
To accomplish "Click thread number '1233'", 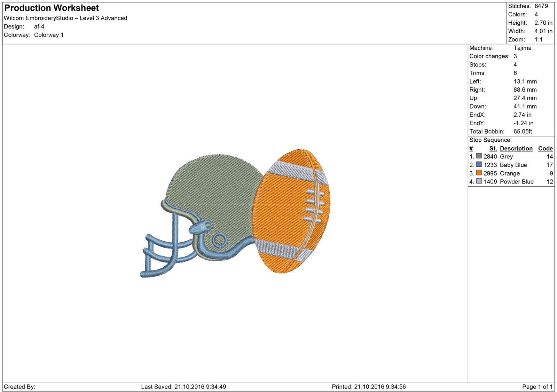I will (490, 165).
